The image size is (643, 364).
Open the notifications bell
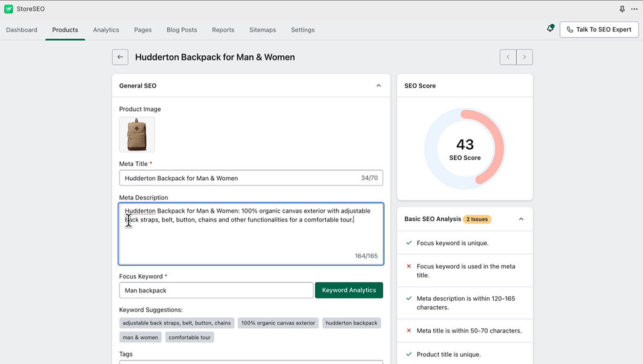click(550, 29)
